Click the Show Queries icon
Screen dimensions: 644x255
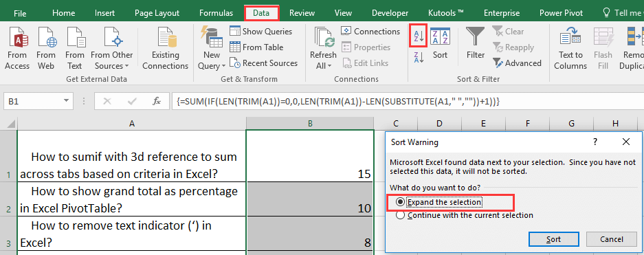[x=235, y=31]
